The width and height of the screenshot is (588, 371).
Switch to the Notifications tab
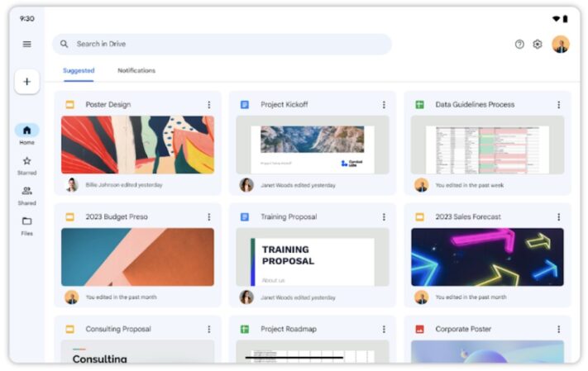tap(136, 70)
